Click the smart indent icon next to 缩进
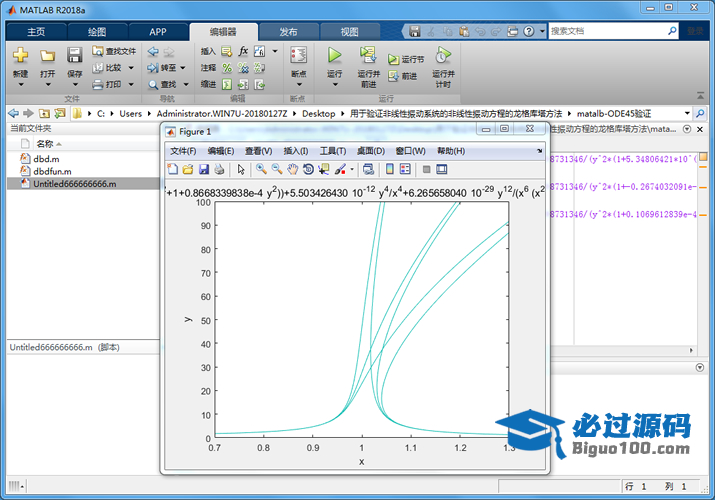 tap(227, 84)
